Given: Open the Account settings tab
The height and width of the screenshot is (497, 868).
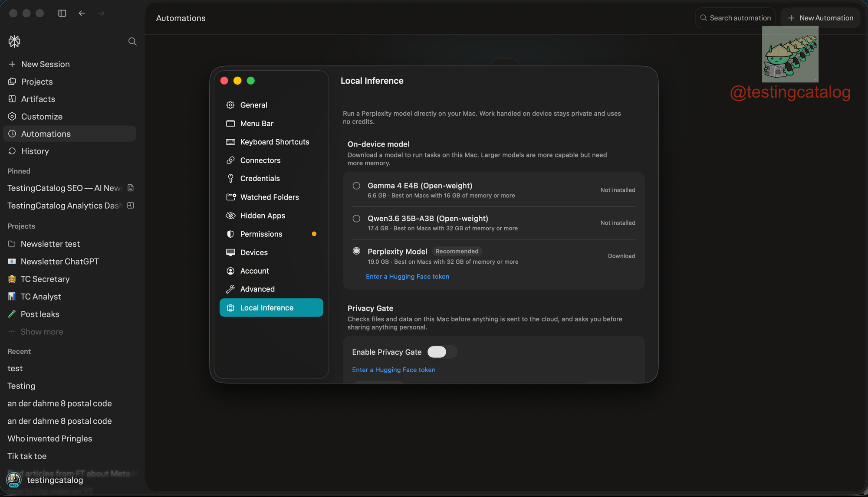Looking at the screenshot, I should pos(271,271).
